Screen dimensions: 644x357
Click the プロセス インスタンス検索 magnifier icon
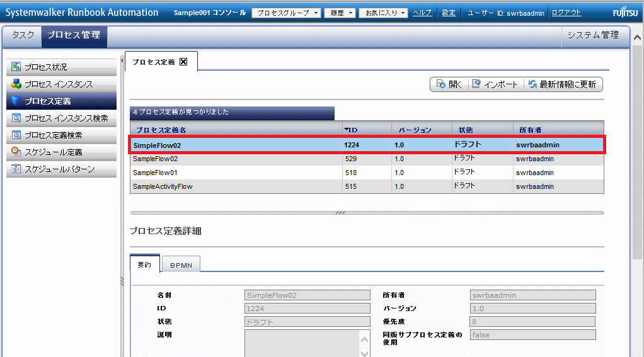click(16, 118)
